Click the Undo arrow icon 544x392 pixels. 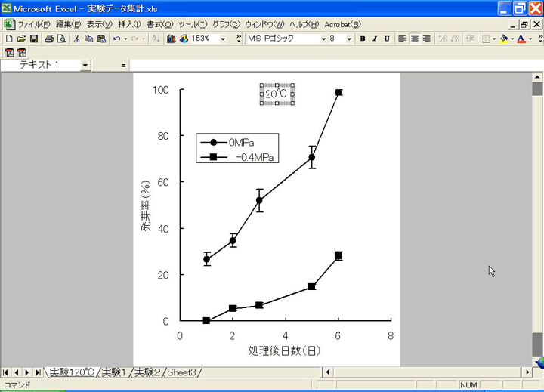pos(116,39)
